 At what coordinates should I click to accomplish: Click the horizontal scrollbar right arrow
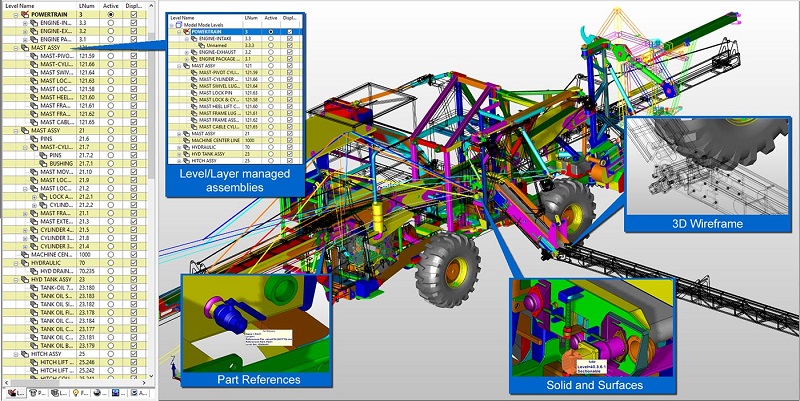pos(143,383)
